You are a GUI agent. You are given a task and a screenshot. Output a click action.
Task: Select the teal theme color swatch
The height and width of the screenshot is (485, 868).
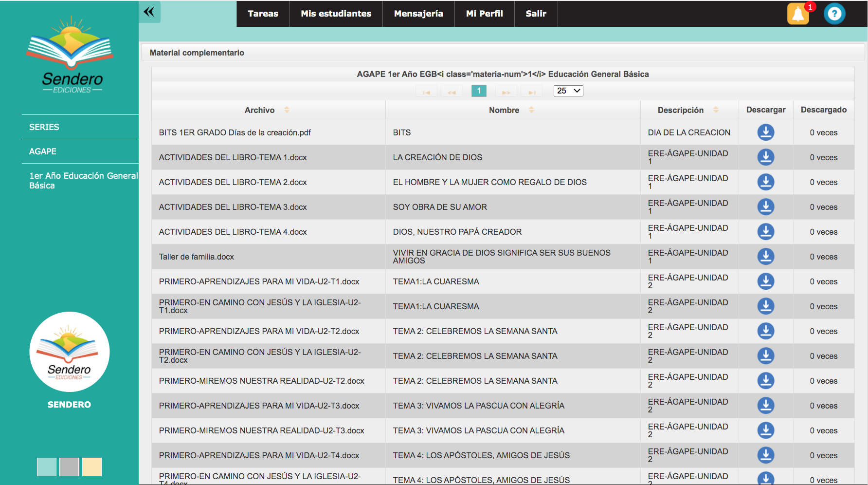(47, 467)
